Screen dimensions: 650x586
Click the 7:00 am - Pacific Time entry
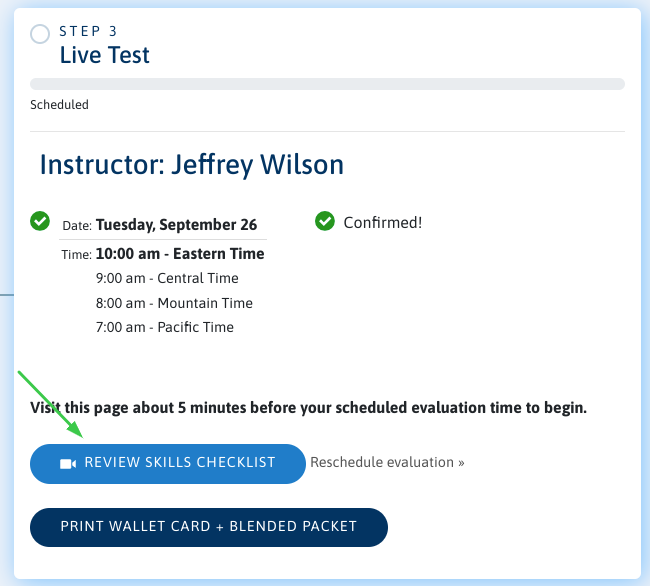click(x=165, y=327)
